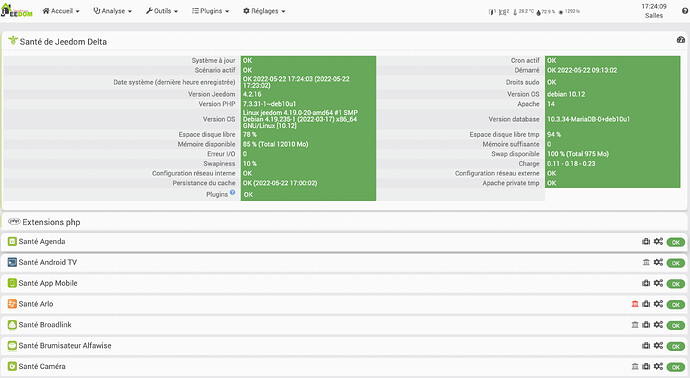
Task: Click the Charge value 0.11 - 0.18 - 0.23
Action: (571, 164)
